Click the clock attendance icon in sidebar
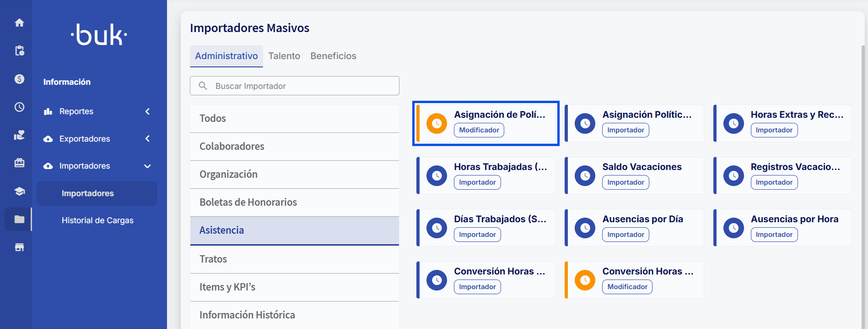Image resolution: width=868 pixels, height=329 pixels. (18, 107)
